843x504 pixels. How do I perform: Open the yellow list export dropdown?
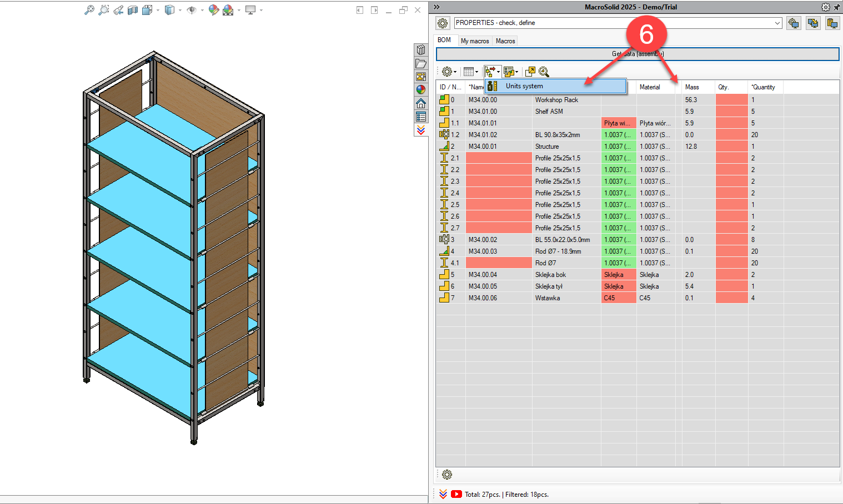tap(511, 72)
